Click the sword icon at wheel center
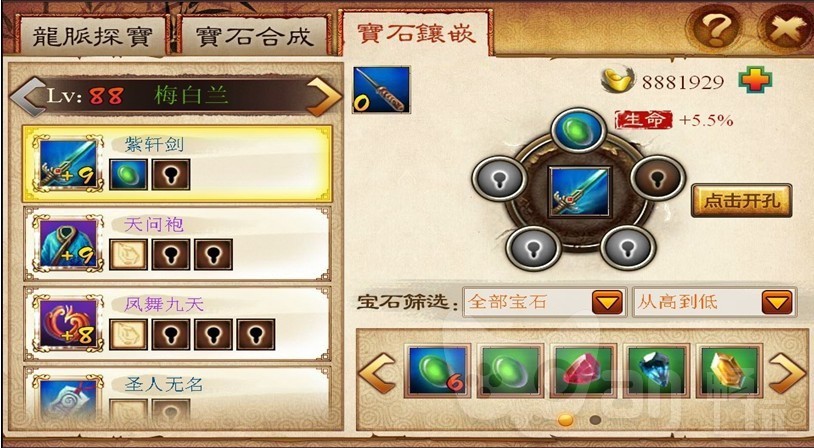The image size is (814, 448). click(x=580, y=192)
